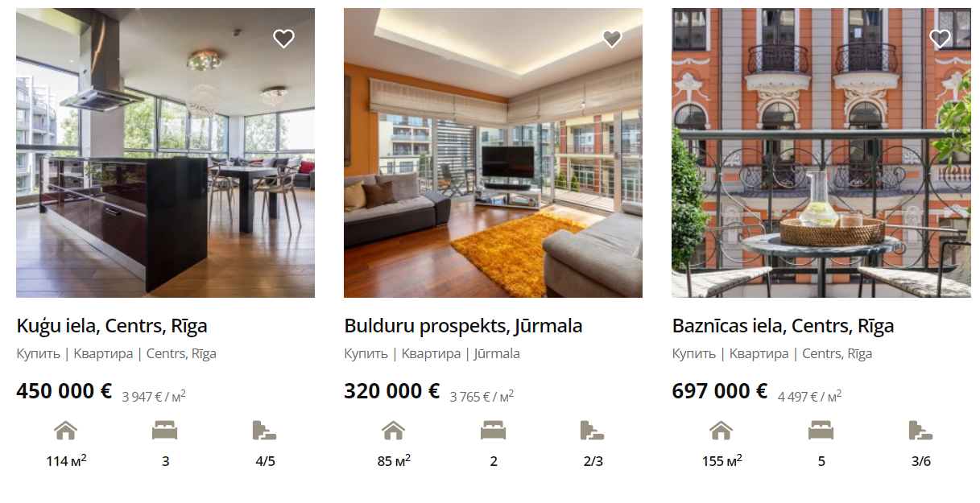Click bed icon for Kuģu iela apartment
This screenshot has width=980, height=503.
point(165,431)
